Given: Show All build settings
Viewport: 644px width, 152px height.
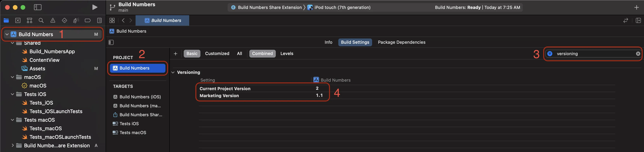Looking at the screenshot, I should coord(239,54).
